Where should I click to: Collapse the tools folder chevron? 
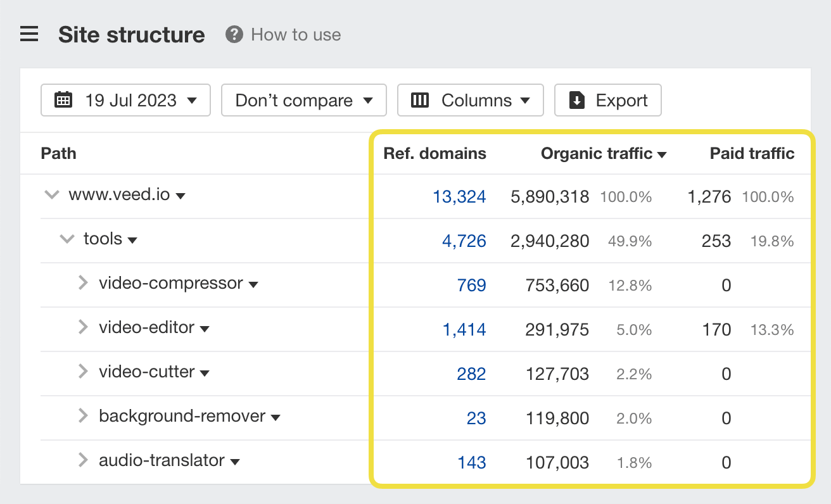(x=67, y=239)
